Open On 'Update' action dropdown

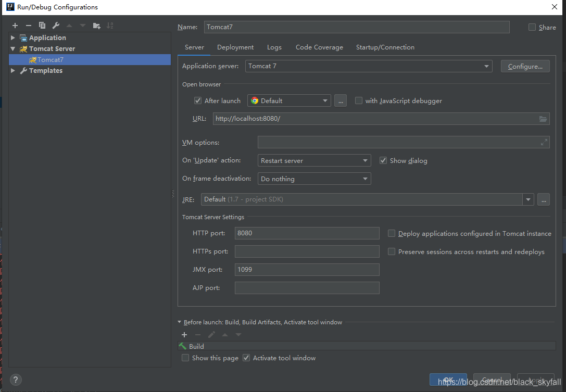314,161
